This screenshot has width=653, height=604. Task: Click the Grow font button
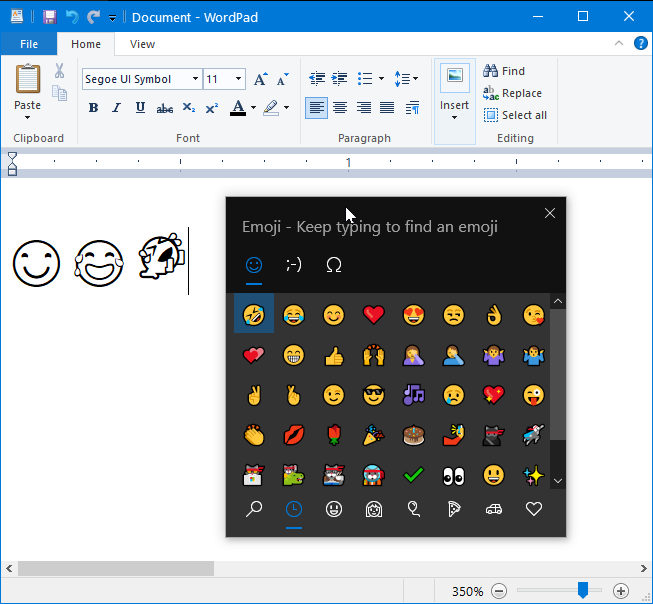261,79
